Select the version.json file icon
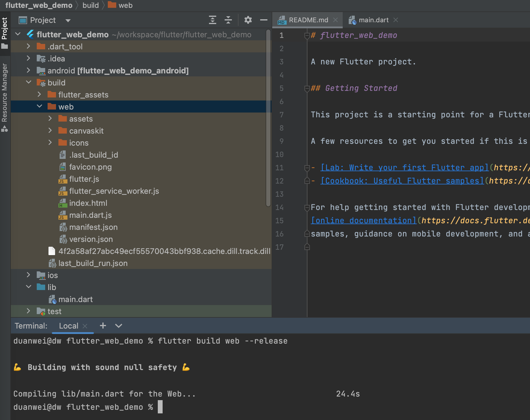The height and width of the screenshot is (420, 530). pyautogui.click(x=63, y=239)
